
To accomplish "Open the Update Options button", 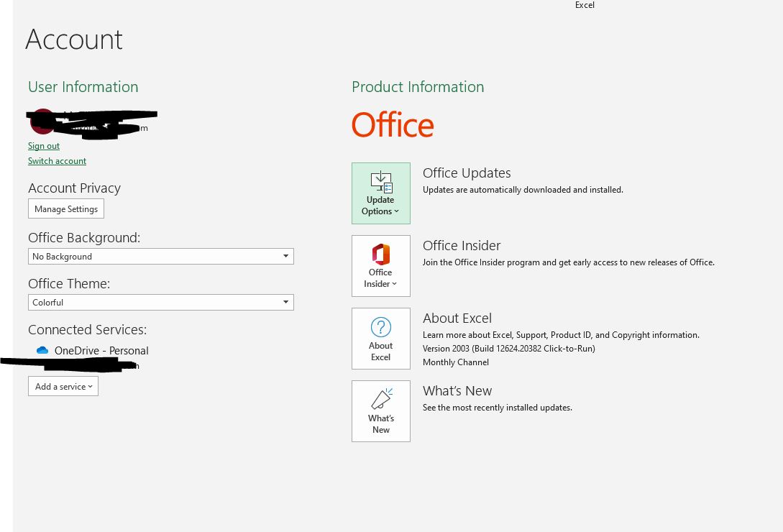I will click(380, 193).
